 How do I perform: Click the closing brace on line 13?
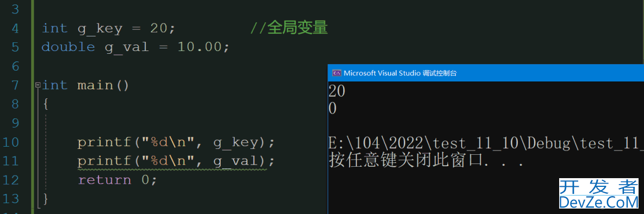[45, 199]
